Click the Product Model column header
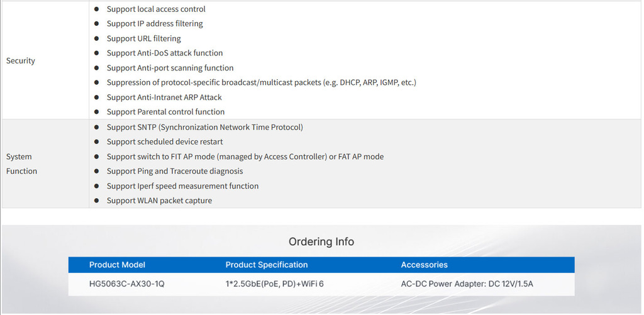This screenshot has width=644, height=315. [117, 265]
